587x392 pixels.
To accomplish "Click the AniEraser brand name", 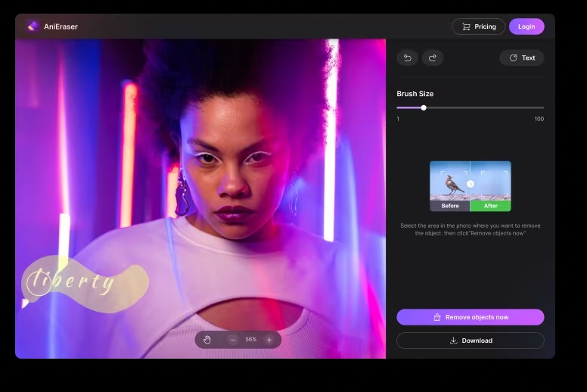I will click(x=61, y=26).
